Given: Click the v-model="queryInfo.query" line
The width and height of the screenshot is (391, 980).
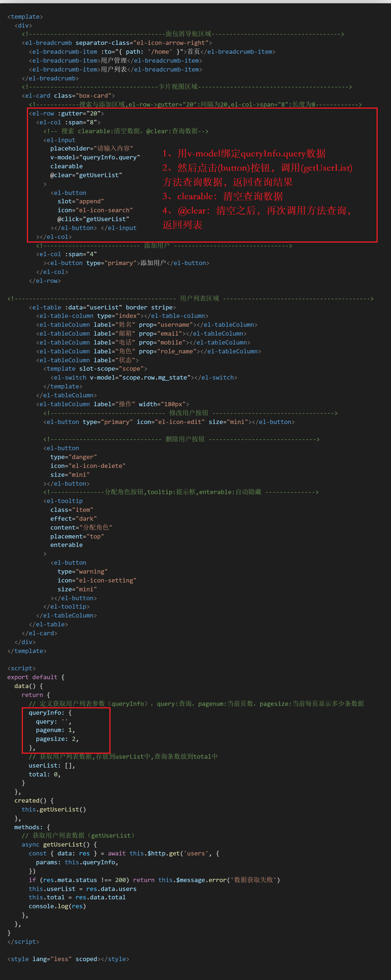Looking at the screenshot, I should pyautogui.click(x=95, y=158).
